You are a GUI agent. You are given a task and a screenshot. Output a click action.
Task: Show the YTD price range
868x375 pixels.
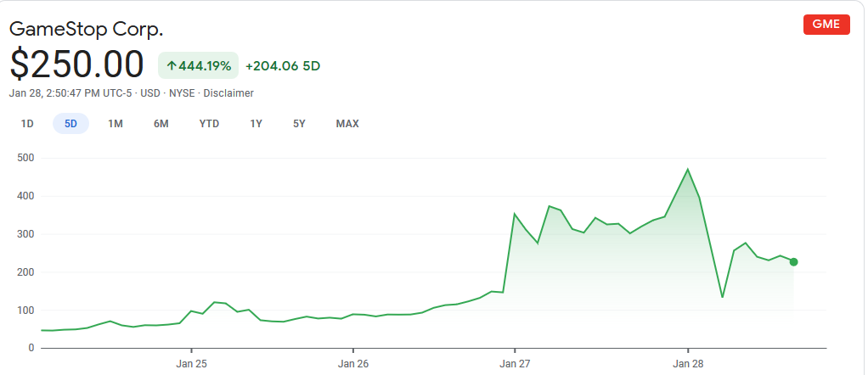click(x=209, y=124)
